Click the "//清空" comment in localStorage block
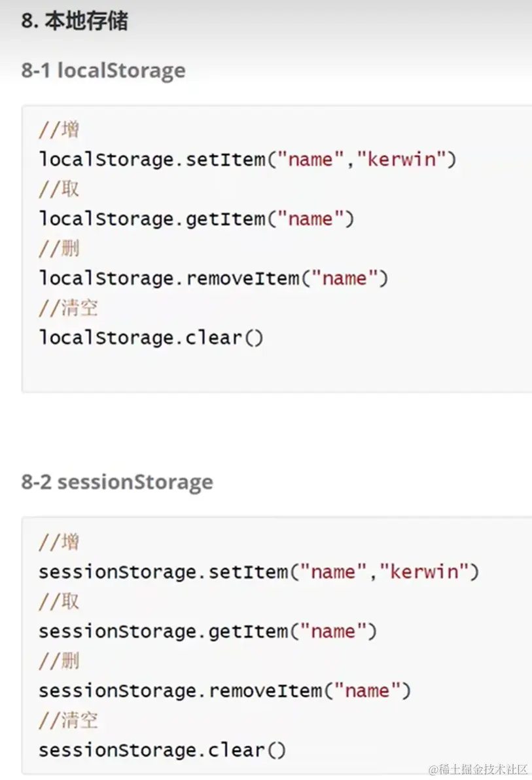The height and width of the screenshot is (780, 532). 68,308
